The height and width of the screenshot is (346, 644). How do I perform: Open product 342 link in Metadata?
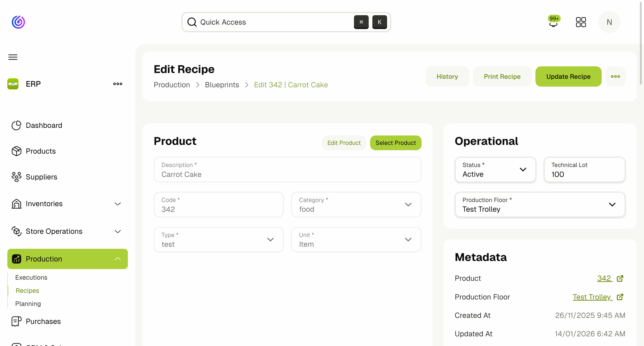point(604,278)
